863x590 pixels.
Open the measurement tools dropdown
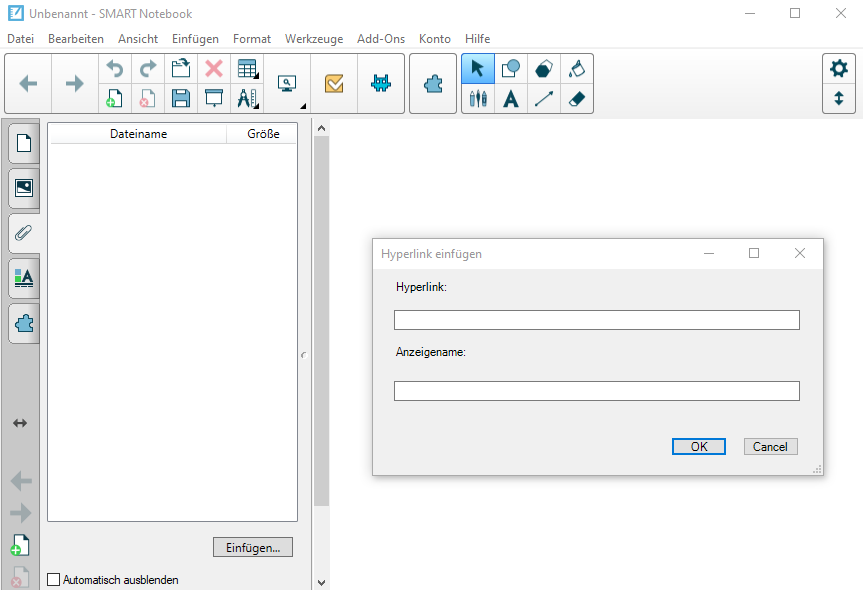coord(246,98)
